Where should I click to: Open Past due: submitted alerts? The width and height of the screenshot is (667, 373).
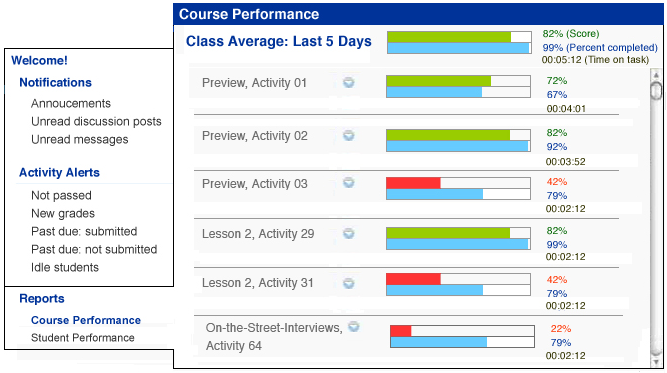pyautogui.click(x=84, y=231)
